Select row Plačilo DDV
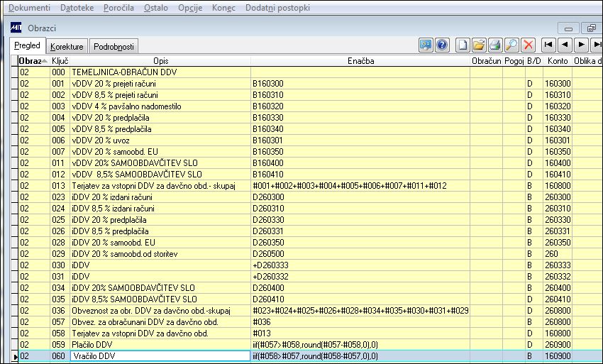 [310, 344]
